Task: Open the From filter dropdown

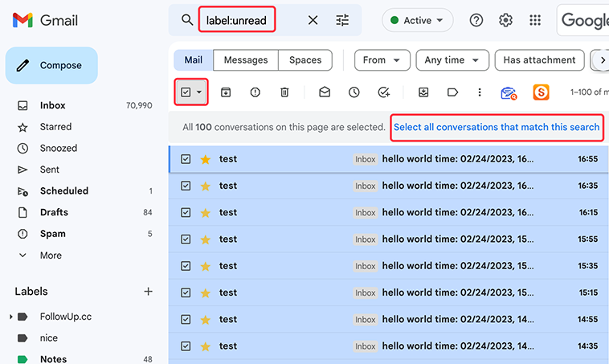Action: pos(382,59)
